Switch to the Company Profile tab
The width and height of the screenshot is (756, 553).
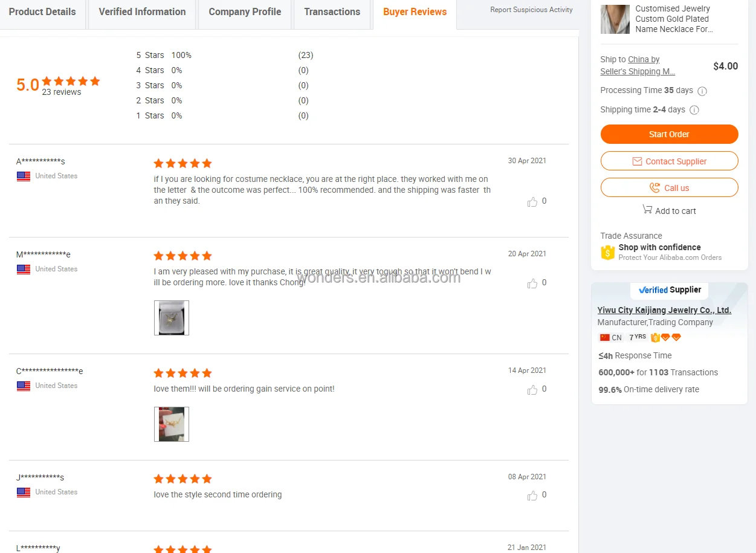(245, 12)
